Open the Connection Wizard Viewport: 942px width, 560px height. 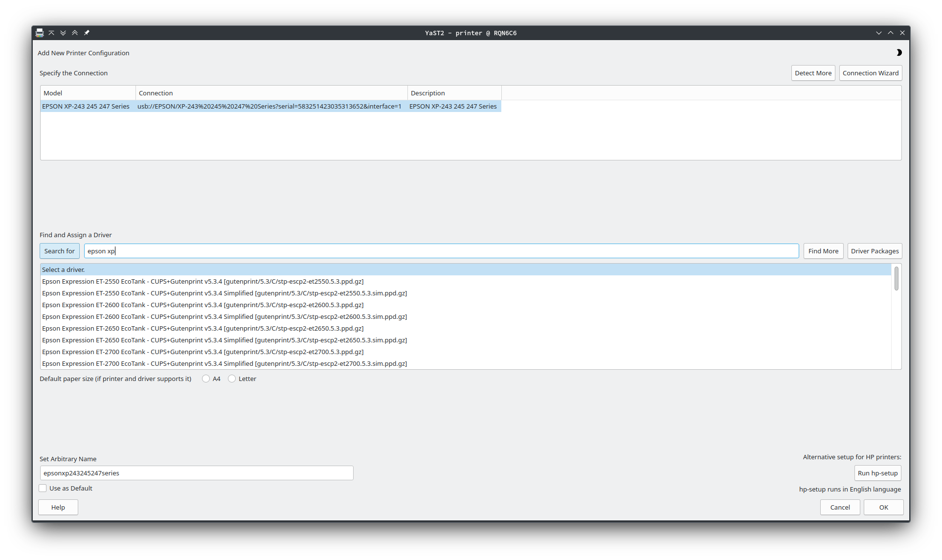870,73
